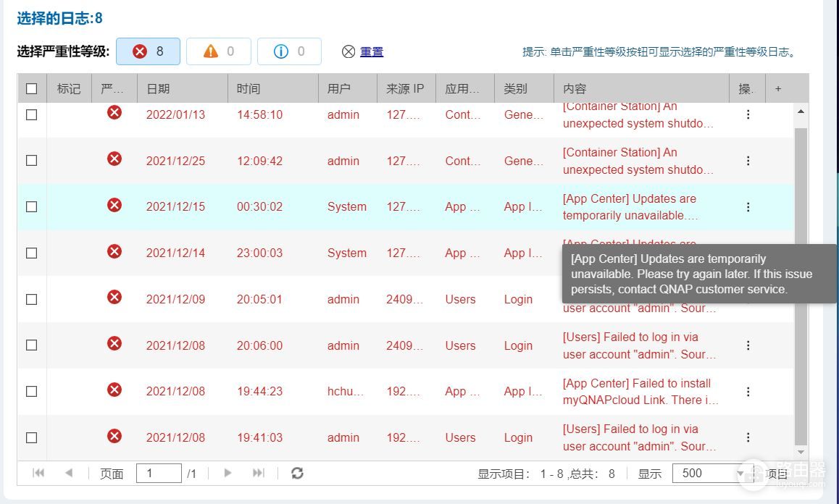Filter by information severity level button
The width and height of the screenshot is (839, 504).
[x=289, y=51]
